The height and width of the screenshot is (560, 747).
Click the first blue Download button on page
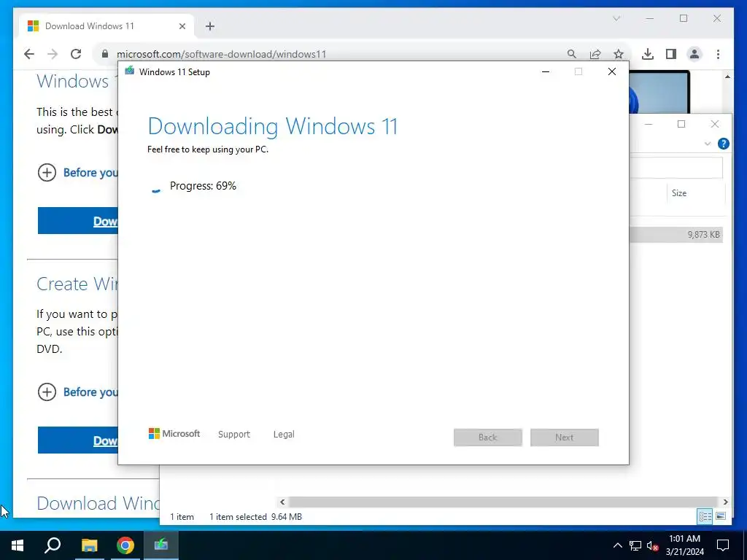(77, 220)
